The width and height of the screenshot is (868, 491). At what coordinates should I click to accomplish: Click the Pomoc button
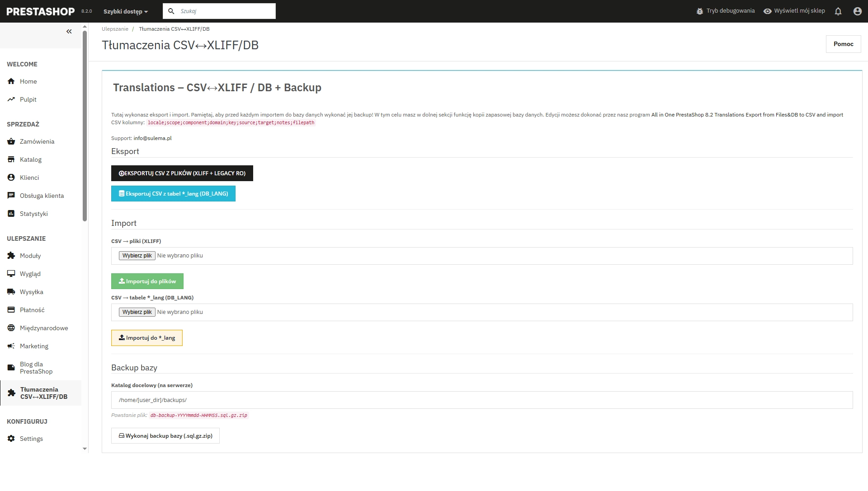tap(843, 44)
